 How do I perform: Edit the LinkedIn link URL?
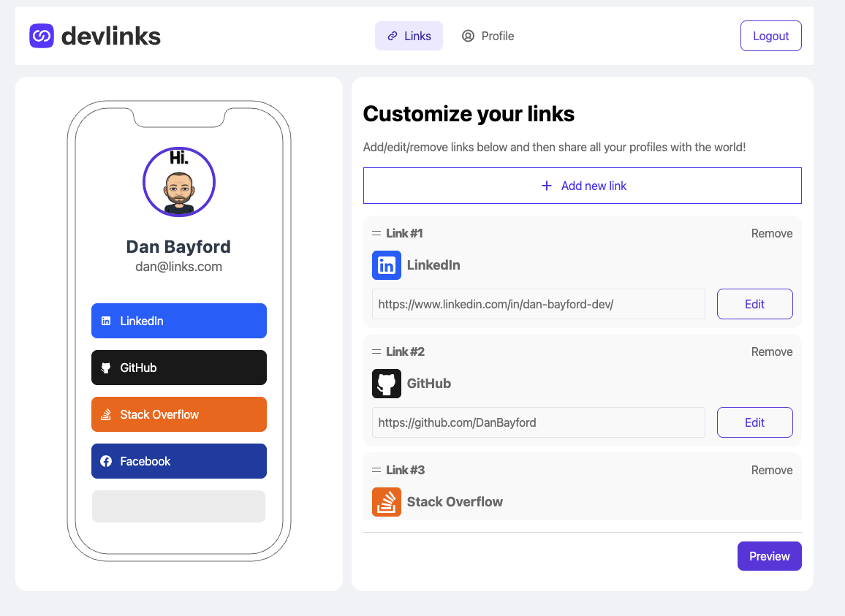tap(754, 304)
